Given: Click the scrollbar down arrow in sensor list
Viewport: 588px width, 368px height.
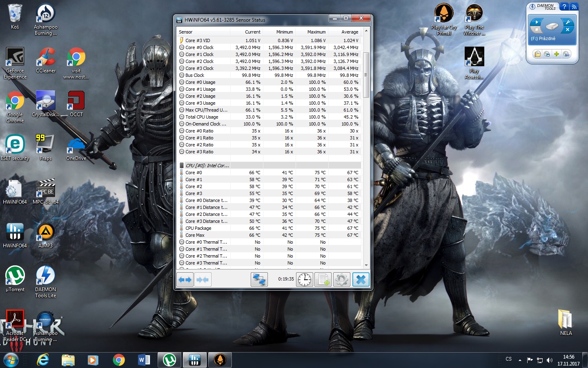Looking at the screenshot, I should 366,265.
